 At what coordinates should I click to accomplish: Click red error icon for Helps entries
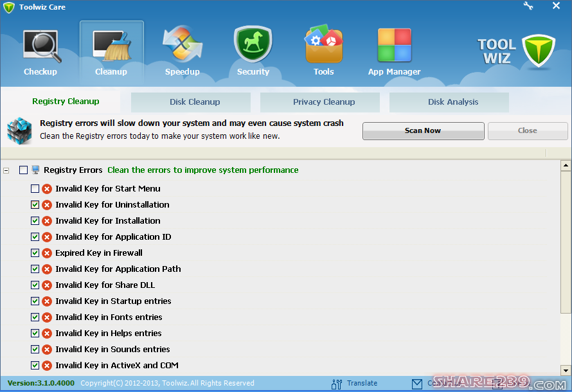coord(47,334)
